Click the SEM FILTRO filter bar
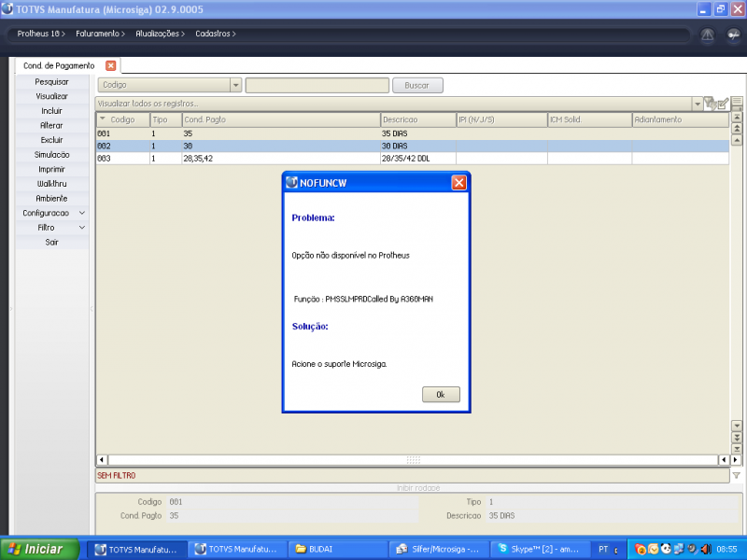 coord(413,475)
